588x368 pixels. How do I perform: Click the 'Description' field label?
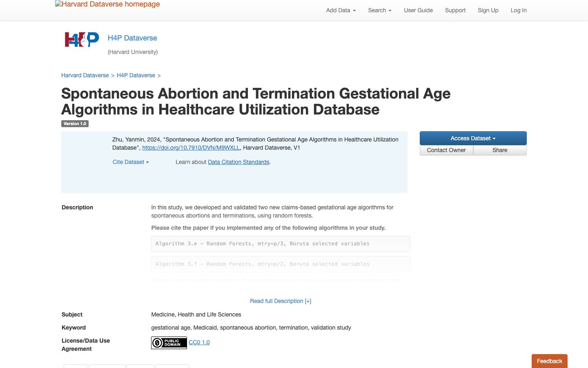[x=77, y=207]
